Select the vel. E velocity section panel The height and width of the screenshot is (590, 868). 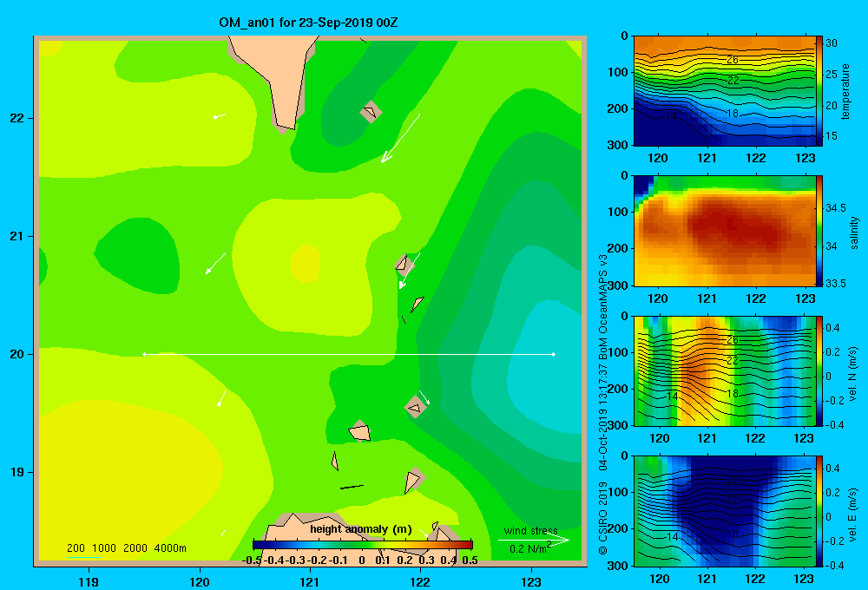pyautogui.click(x=724, y=511)
